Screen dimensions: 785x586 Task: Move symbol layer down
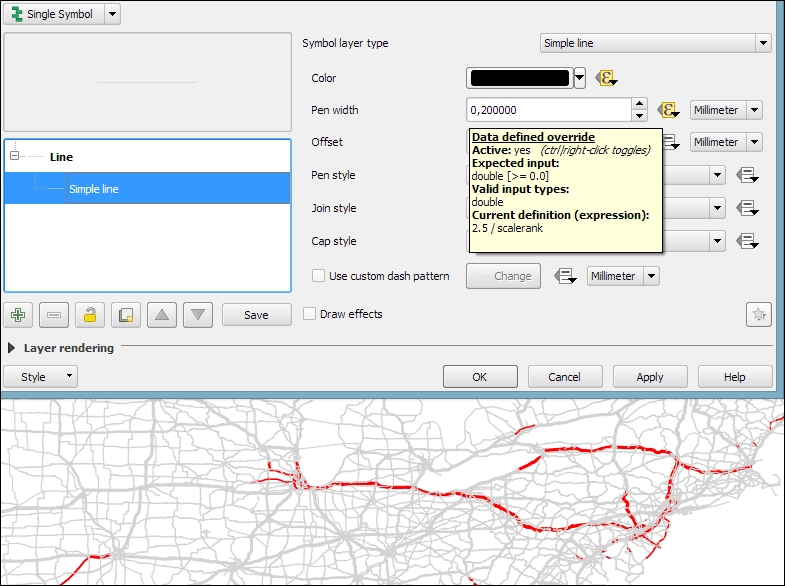click(198, 315)
